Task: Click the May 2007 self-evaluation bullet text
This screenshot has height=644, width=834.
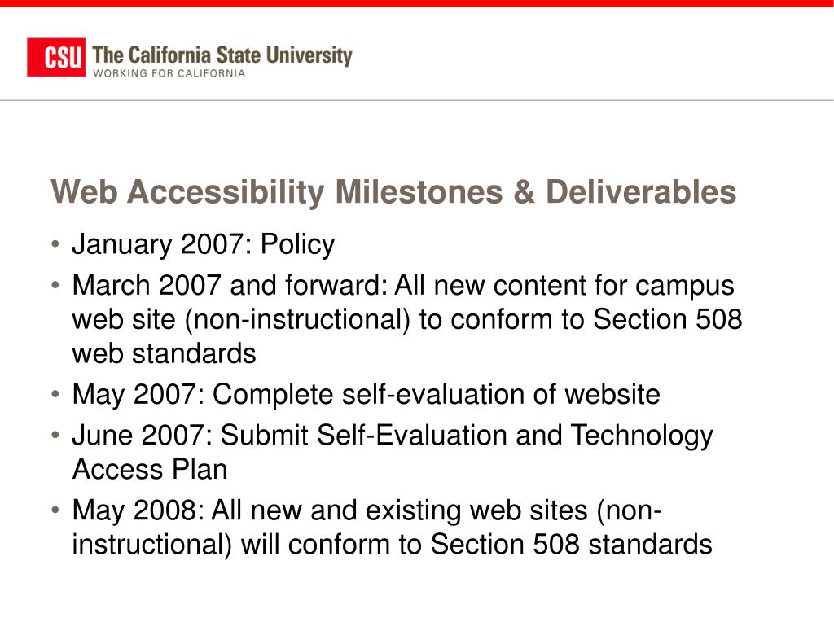Action: 366,395
